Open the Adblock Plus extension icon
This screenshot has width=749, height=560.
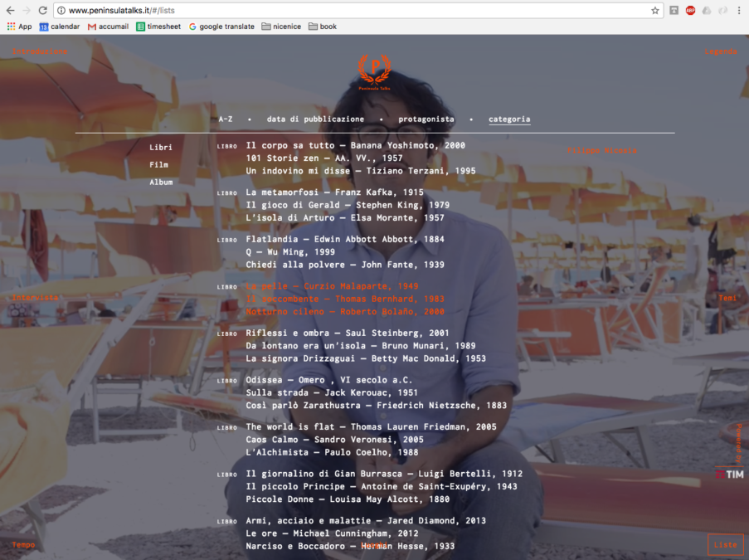click(690, 11)
